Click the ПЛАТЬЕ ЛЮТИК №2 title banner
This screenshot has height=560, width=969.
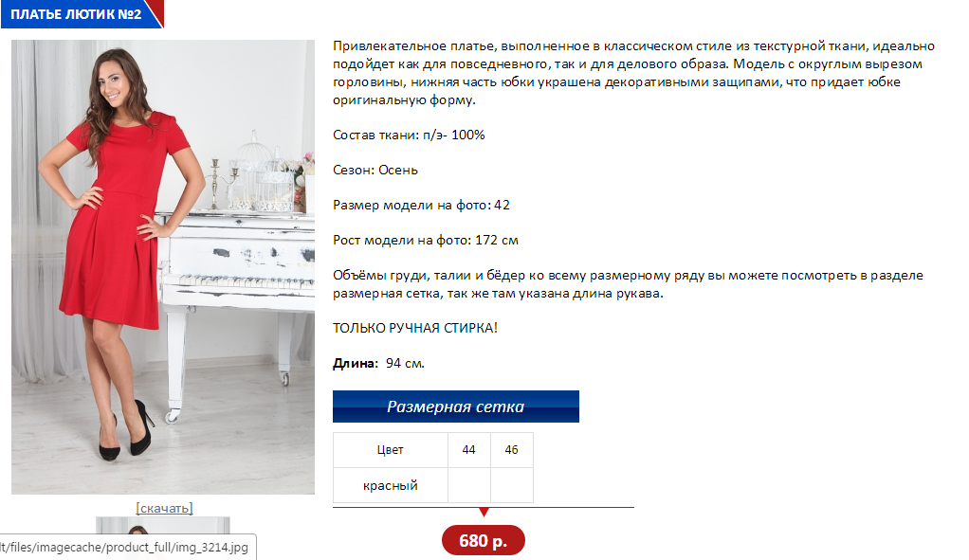point(81,13)
